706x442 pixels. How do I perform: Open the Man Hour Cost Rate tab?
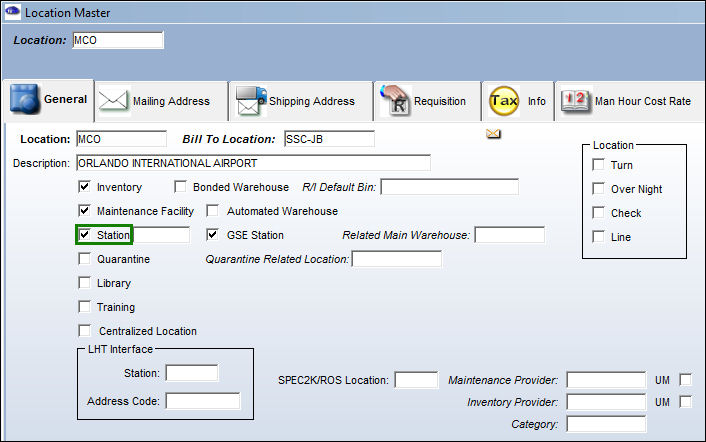coord(630,101)
